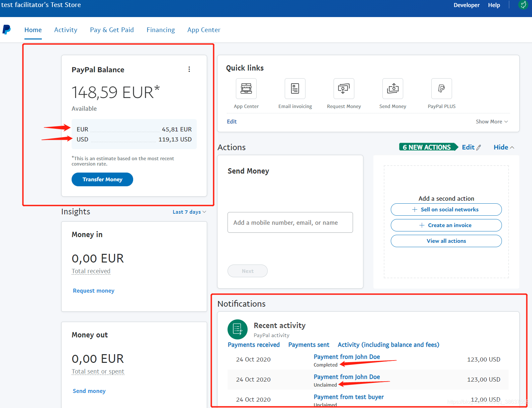
Task: Click the 12,00 USD amount
Action: point(485,400)
